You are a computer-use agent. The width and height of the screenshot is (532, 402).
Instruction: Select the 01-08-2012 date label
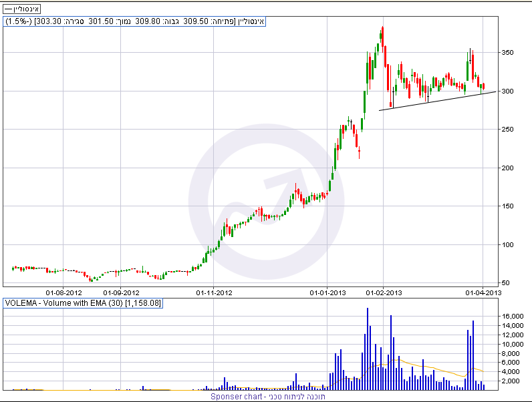point(63,293)
